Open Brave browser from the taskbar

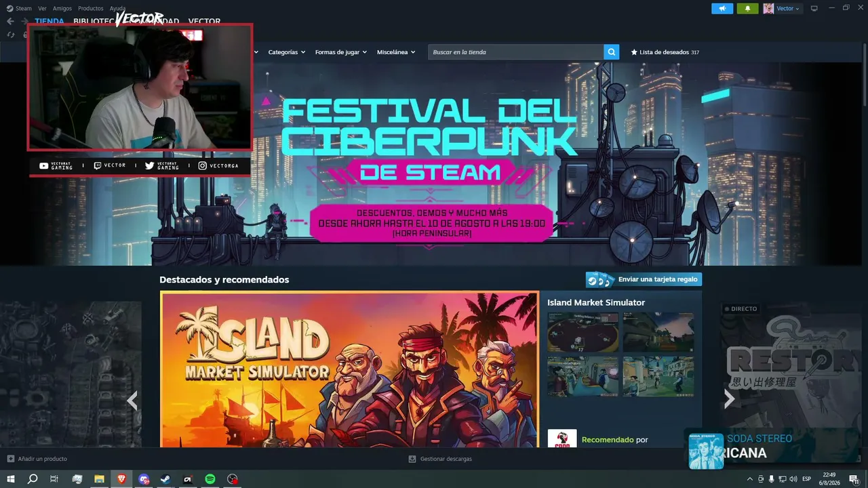pos(121,479)
